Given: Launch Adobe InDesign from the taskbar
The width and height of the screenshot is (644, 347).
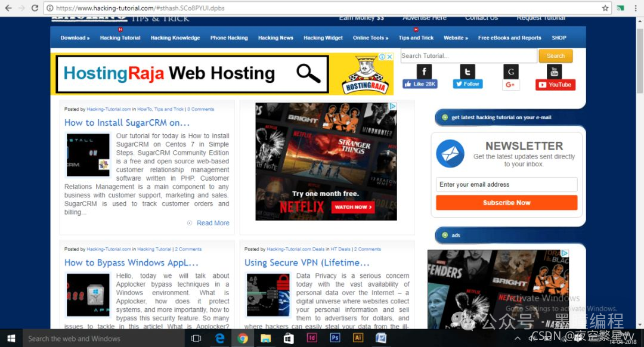Looking at the screenshot, I should 312,338.
